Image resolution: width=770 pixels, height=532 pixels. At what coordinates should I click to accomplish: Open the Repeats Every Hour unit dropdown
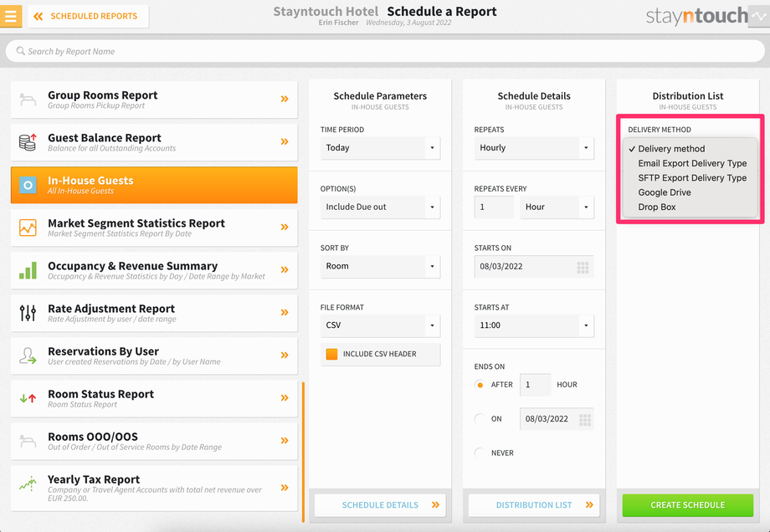(557, 207)
